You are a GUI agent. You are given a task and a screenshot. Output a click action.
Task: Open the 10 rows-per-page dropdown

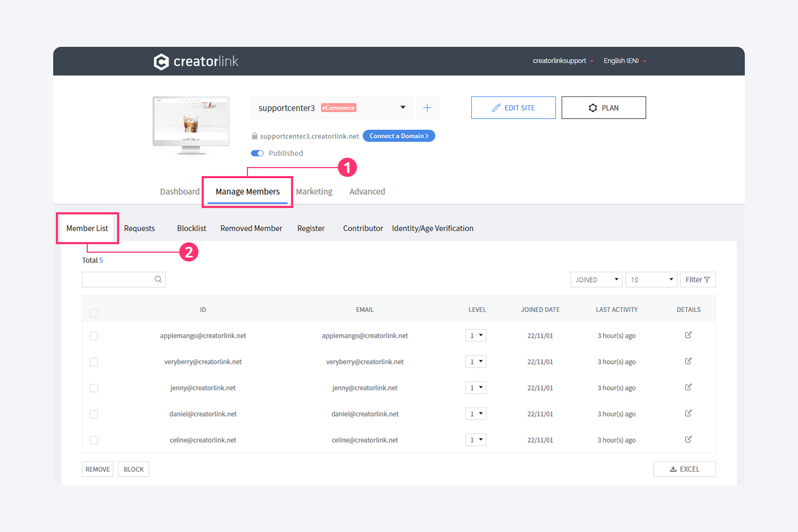click(x=651, y=280)
